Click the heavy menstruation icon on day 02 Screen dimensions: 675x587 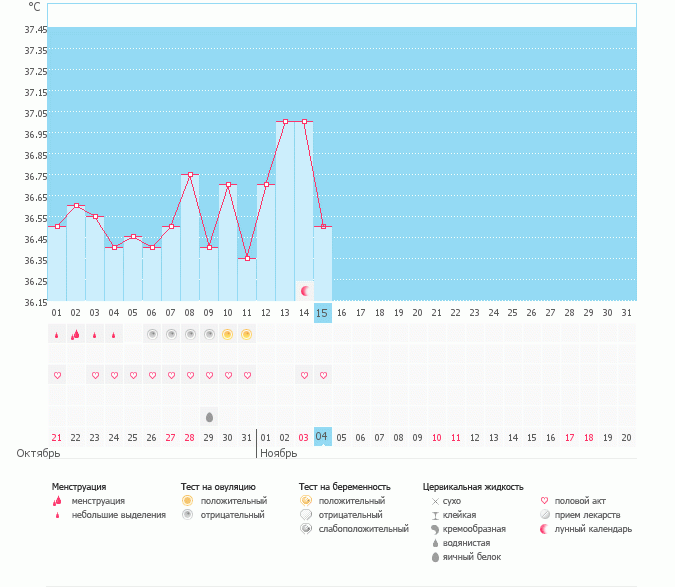coord(75,334)
